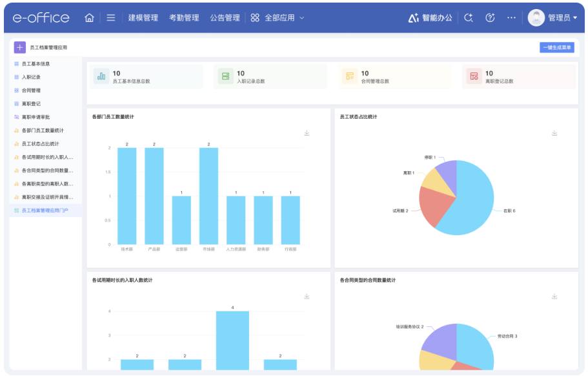Screen dimensions: 588x376
Task: Select 离职交接及证明开具情… in sidebar
Action: coord(48,197)
